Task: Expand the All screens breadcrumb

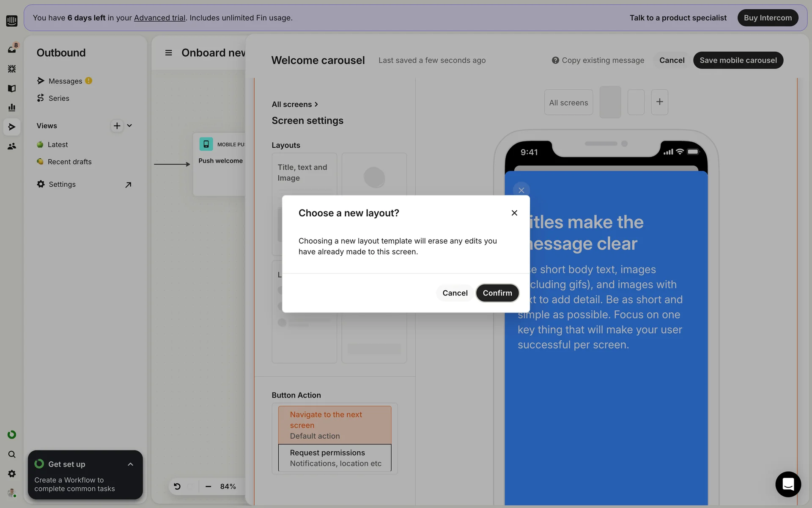Action: [x=295, y=105]
